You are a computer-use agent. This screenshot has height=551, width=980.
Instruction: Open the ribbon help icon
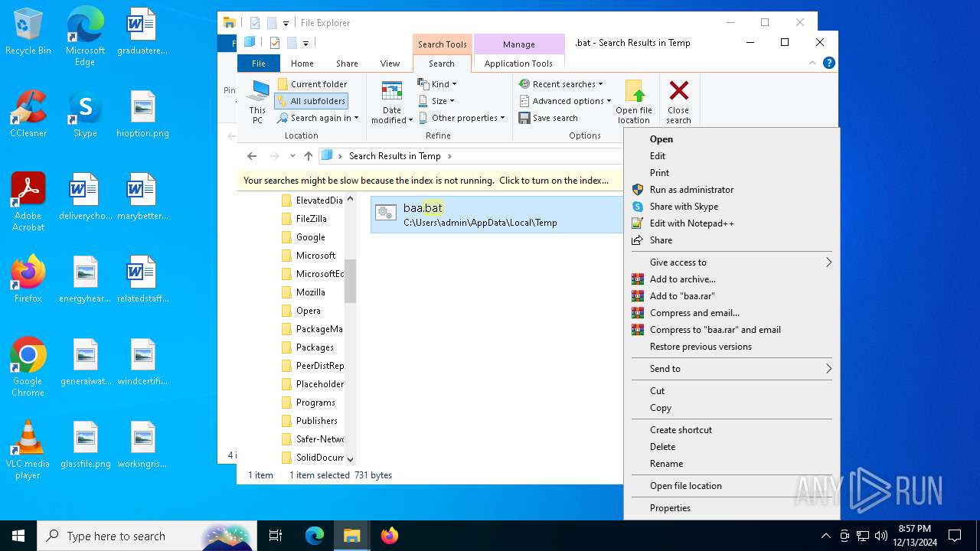pos(828,63)
